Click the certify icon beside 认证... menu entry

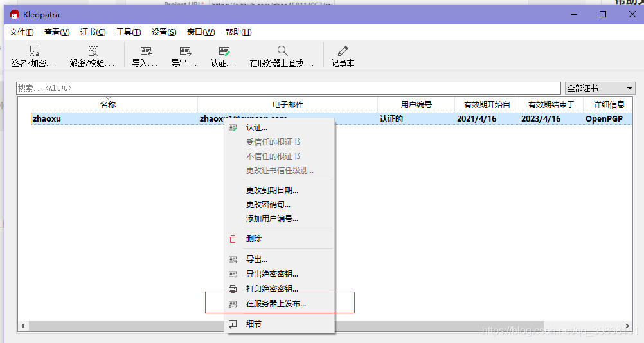(233, 127)
